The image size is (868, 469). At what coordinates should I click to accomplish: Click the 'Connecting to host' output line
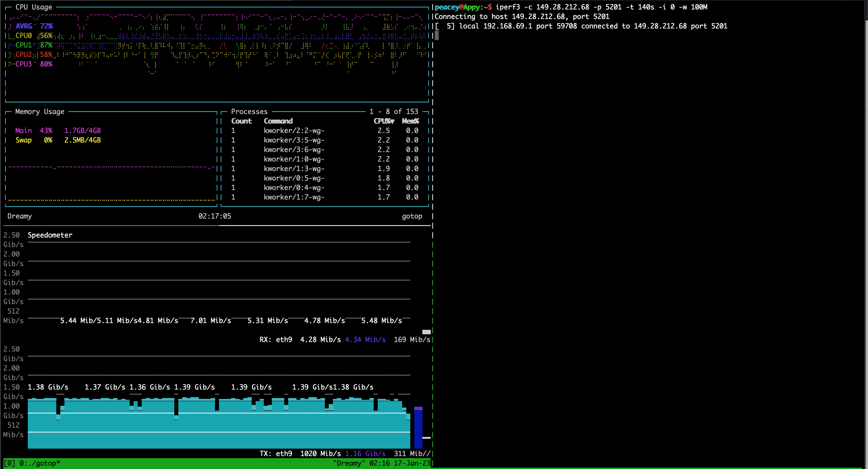(522, 17)
